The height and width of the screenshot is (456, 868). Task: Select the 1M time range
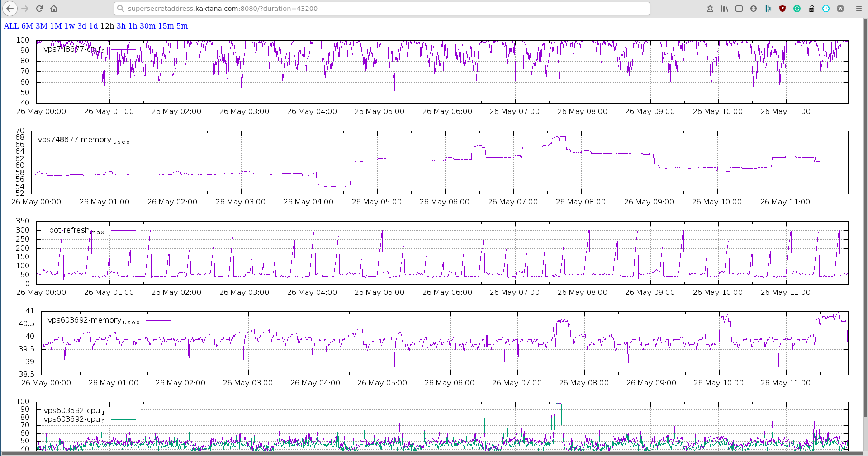tap(56, 26)
